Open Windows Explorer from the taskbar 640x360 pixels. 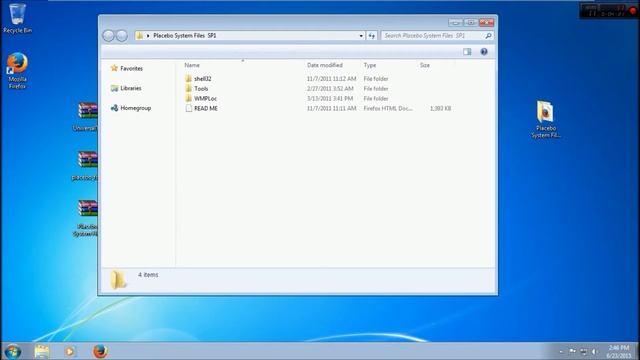[x=42, y=351]
